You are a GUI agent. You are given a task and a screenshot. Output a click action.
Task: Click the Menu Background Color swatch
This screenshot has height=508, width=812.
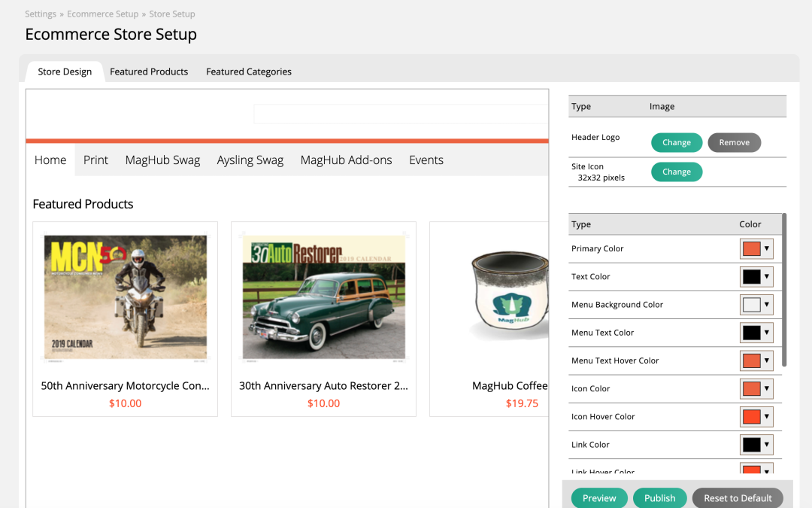[751, 305]
